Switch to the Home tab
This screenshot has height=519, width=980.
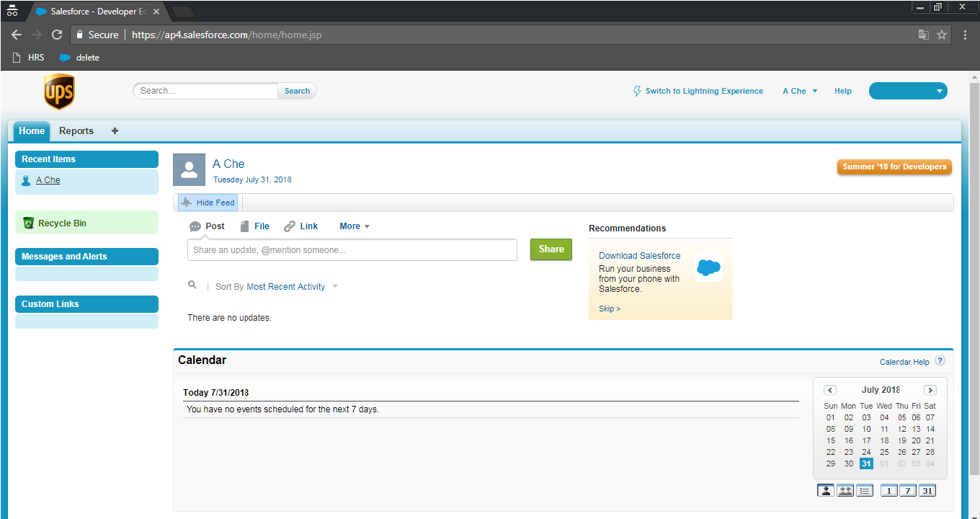[32, 131]
